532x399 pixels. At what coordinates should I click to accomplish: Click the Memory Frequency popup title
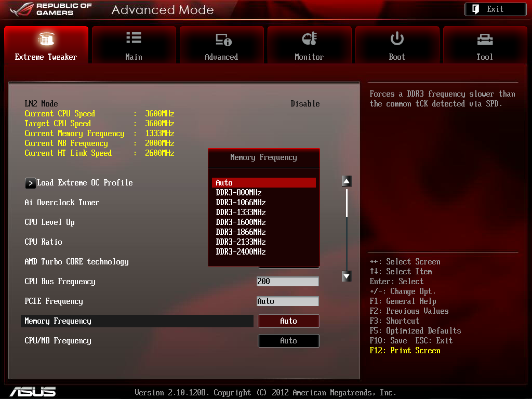263,157
